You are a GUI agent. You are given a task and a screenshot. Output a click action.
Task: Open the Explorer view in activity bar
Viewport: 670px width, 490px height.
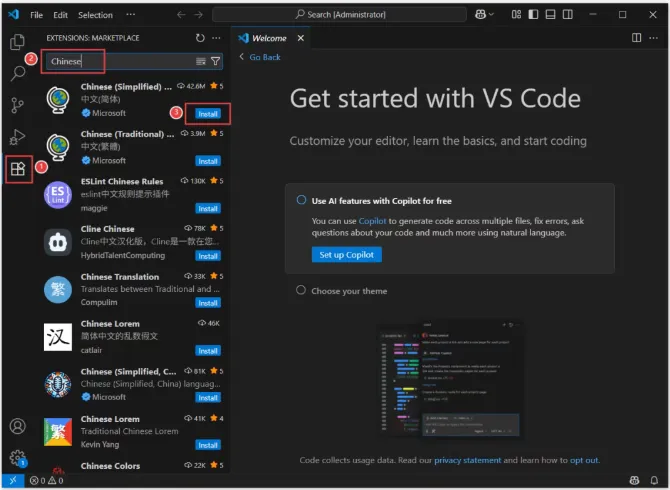pyautogui.click(x=17, y=41)
